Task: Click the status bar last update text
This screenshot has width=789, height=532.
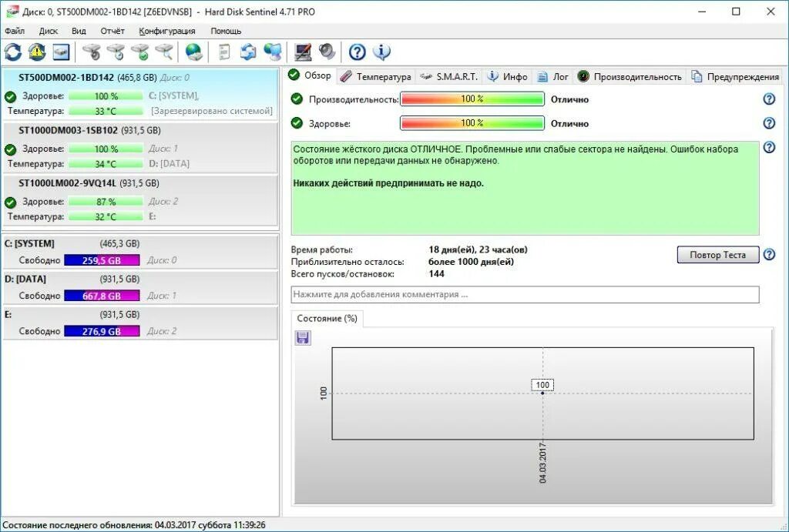Action: coord(134,525)
